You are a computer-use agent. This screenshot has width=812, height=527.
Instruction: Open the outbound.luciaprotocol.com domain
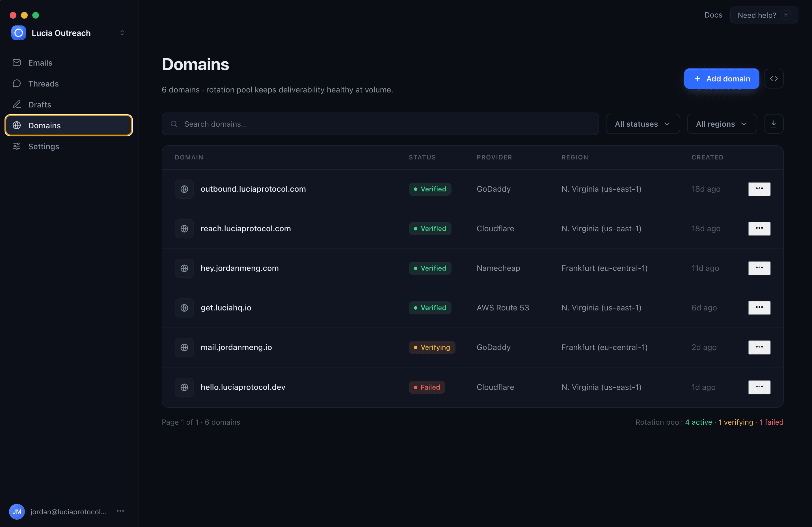[253, 189]
